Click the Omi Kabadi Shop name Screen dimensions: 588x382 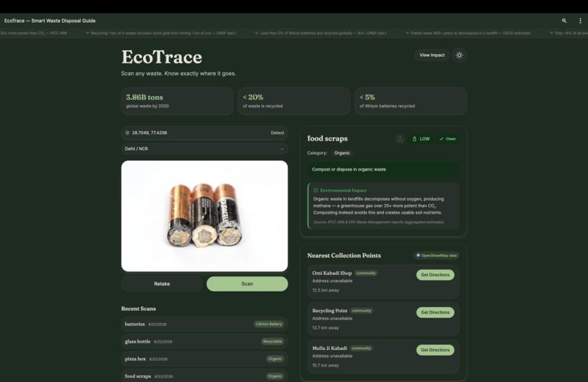click(x=332, y=273)
